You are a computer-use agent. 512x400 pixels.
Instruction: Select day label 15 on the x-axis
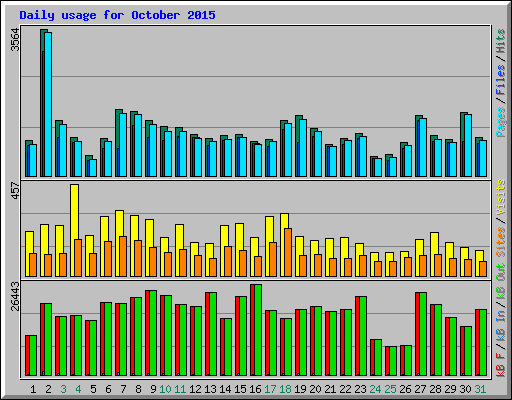pos(240,389)
